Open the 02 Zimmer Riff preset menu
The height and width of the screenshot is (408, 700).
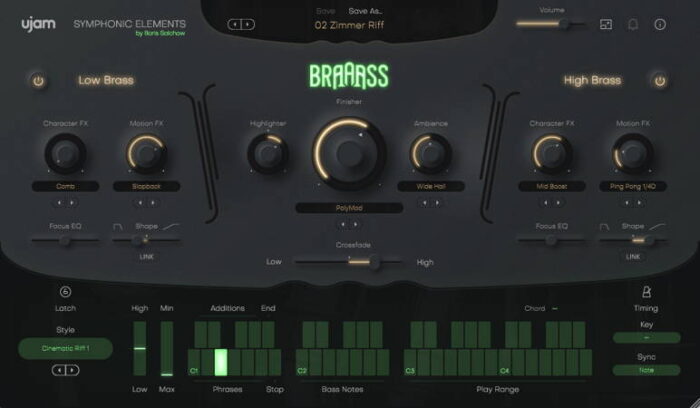(349, 25)
